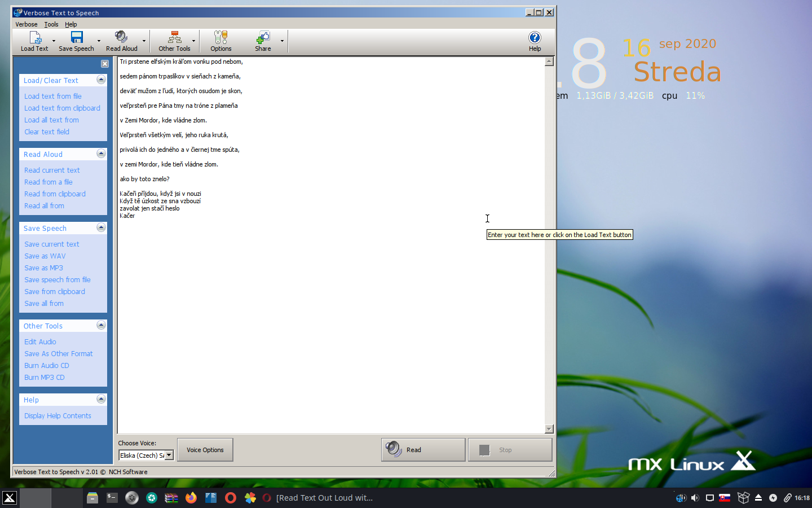Open Other Tools from the toolbar
812x508 pixels.
point(174,41)
